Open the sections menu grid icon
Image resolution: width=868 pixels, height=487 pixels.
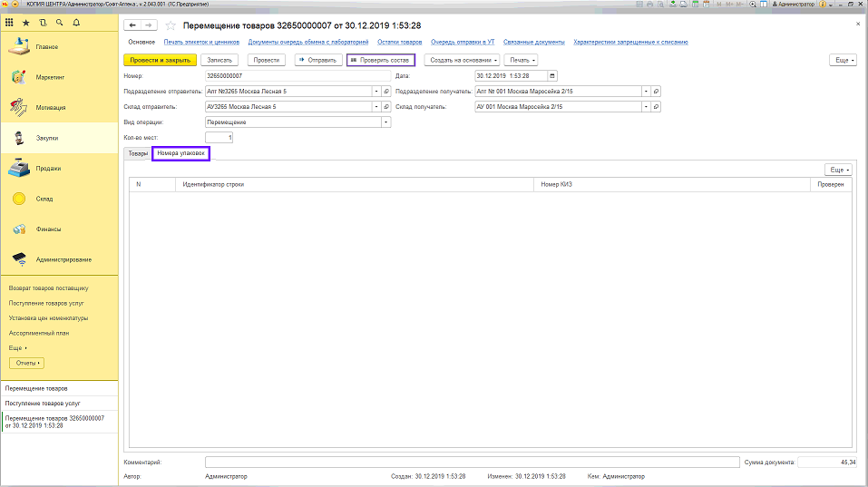[x=10, y=22]
